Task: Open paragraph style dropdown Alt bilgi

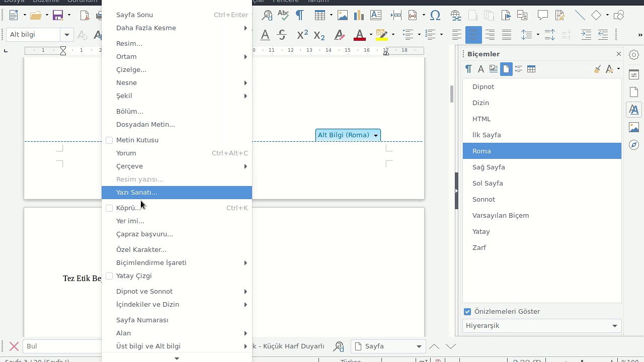Action: click(66, 35)
